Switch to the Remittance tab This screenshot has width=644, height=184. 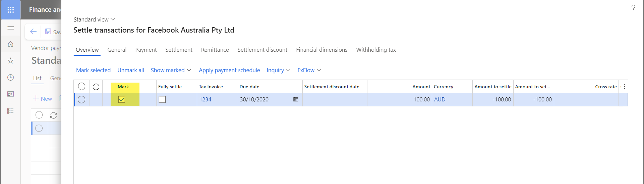tap(215, 50)
